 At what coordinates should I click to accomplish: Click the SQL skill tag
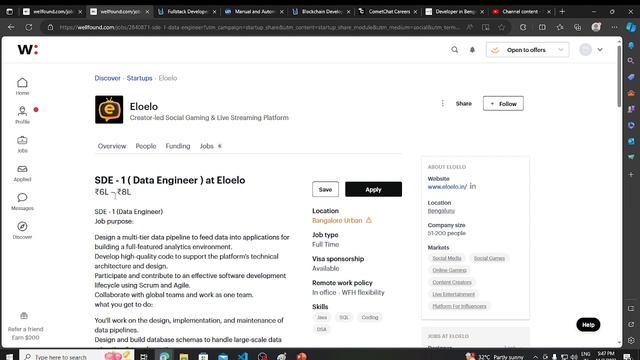[x=344, y=317]
